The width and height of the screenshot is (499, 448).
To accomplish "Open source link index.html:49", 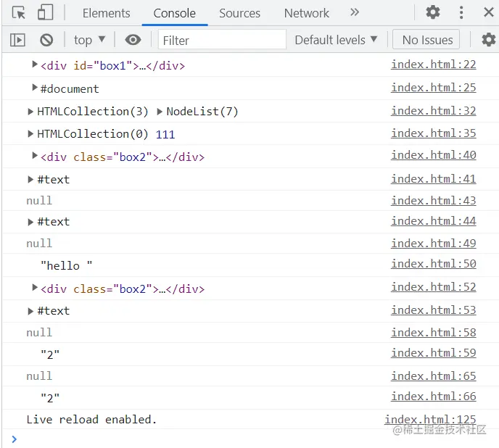I will click(434, 244).
